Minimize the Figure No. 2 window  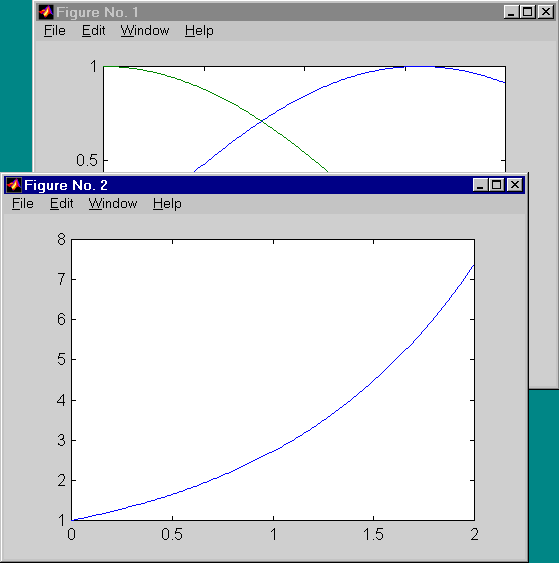click(480, 185)
